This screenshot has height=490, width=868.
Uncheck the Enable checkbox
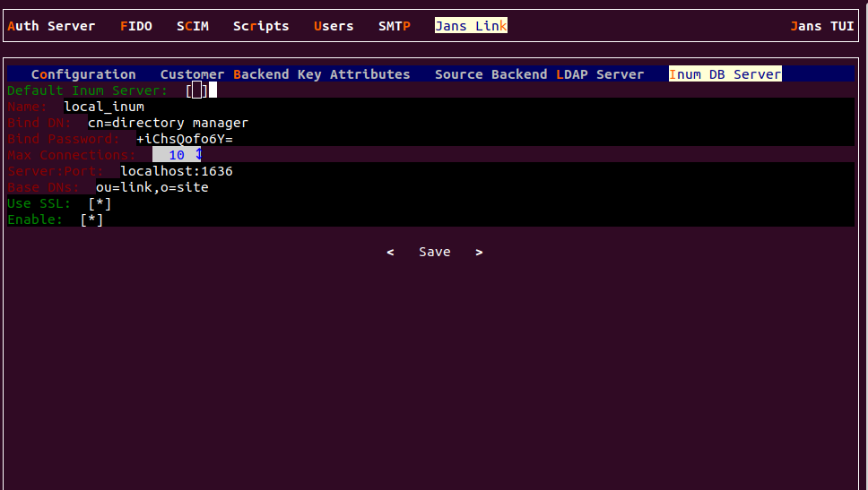[91, 219]
